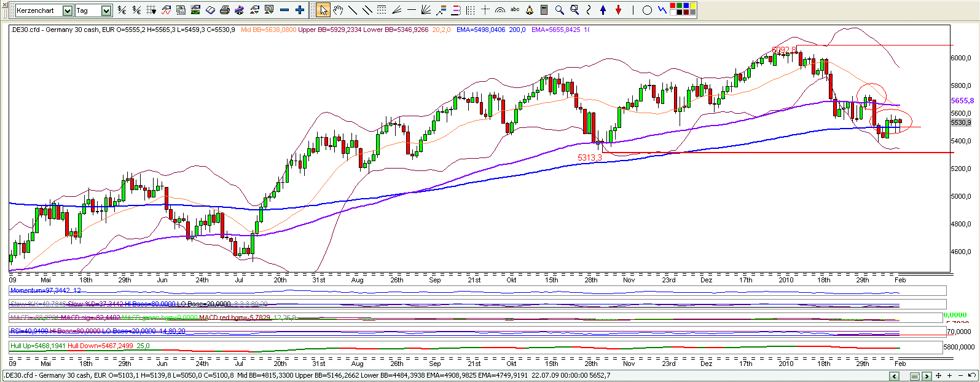The image size is (980, 382).
Task: Click the colorful palette icon
Action: pos(239,10)
